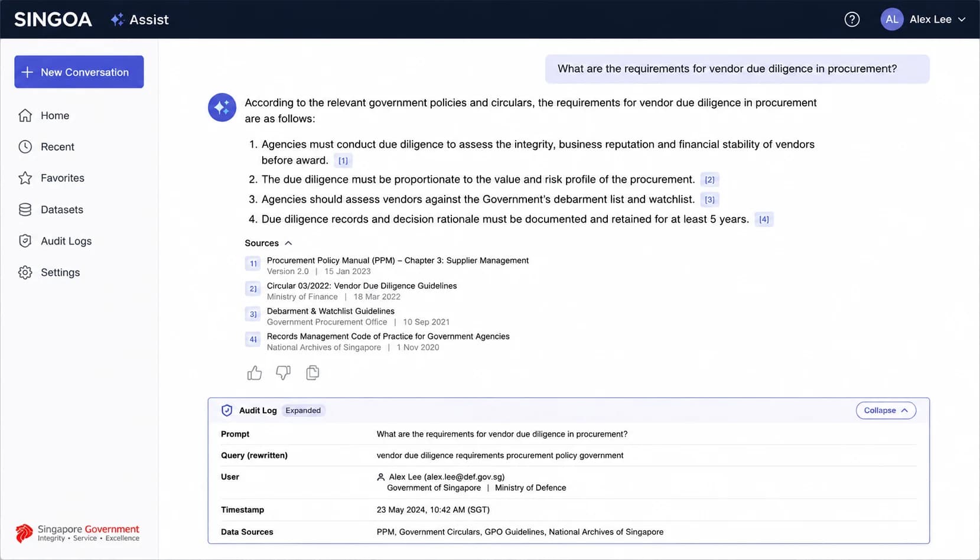Open the help question mark icon
The height and width of the screenshot is (560, 980).
(x=852, y=19)
